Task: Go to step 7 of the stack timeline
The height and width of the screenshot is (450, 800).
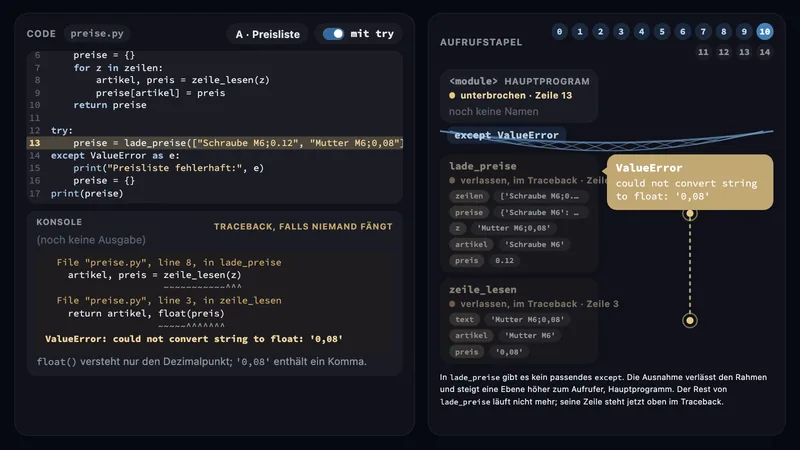Action: click(703, 32)
